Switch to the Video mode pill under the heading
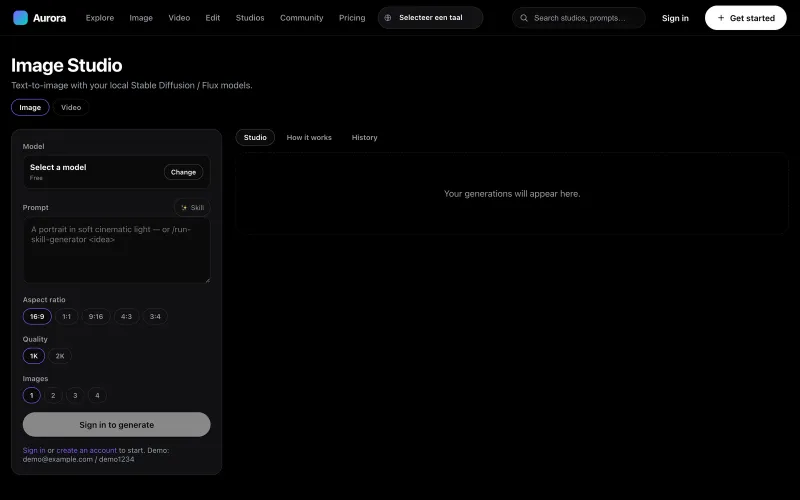Screen dimensions: 800x500 [x=71, y=108]
